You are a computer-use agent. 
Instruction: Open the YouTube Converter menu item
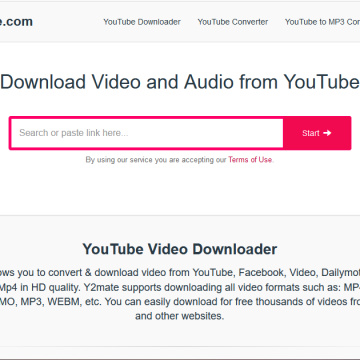click(233, 22)
